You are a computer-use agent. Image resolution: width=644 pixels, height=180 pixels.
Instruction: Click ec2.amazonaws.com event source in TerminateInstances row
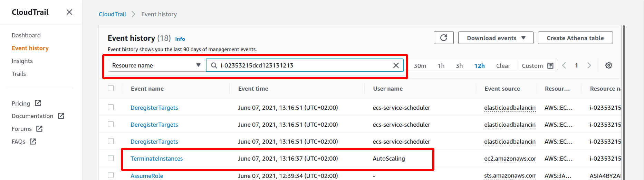(510, 159)
